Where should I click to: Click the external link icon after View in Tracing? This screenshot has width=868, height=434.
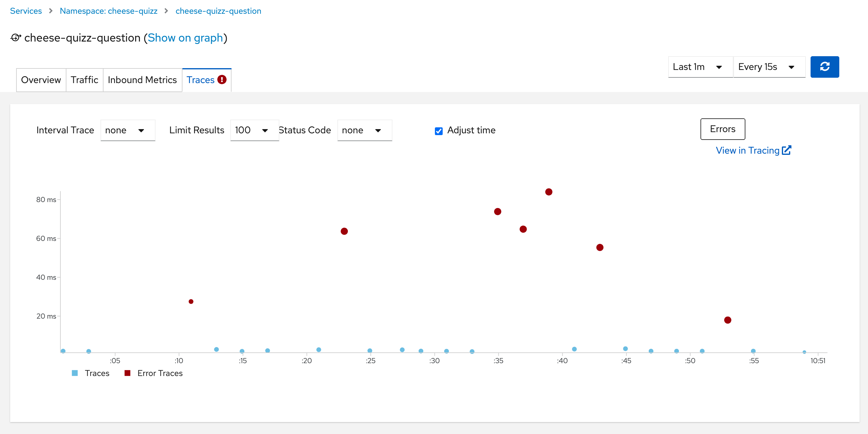786,150
